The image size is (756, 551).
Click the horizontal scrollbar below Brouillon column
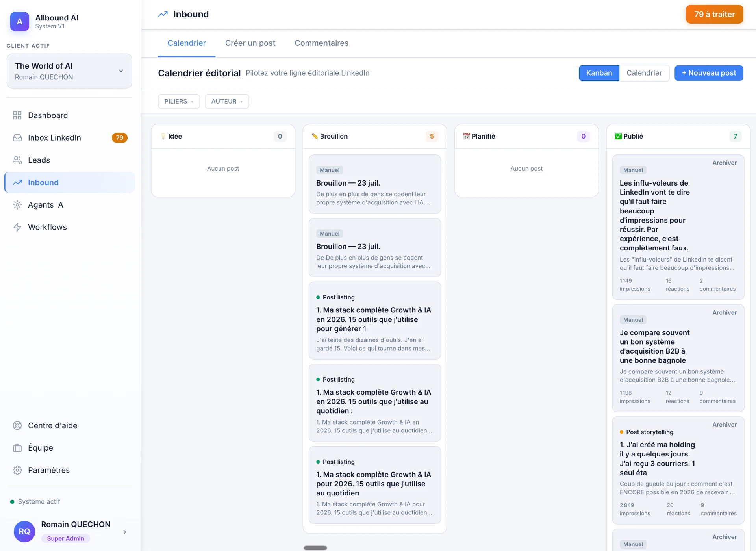[x=315, y=548]
